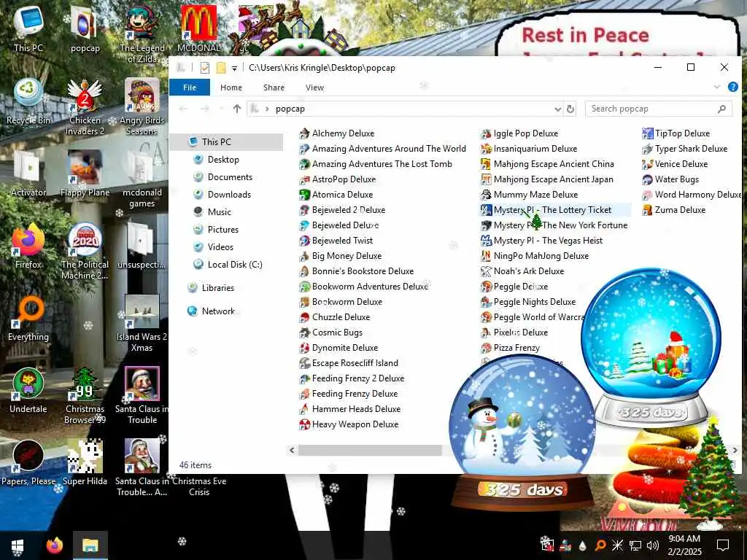Click the Up one level arrow
The width and height of the screenshot is (747, 560).
(x=237, y=109)
